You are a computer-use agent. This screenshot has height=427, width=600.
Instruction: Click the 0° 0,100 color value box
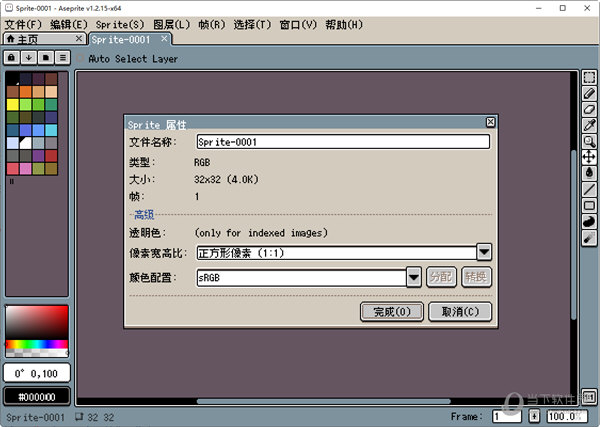[x=37, y=373]
